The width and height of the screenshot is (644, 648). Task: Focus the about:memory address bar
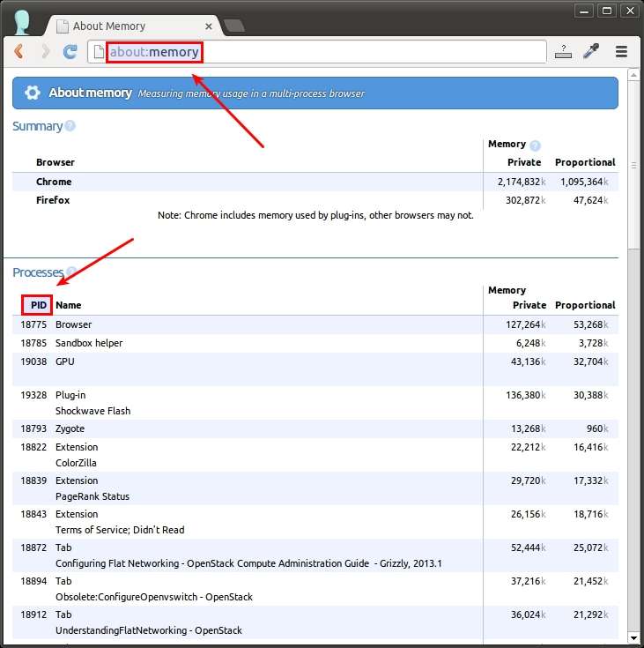(x=317, y=52)
